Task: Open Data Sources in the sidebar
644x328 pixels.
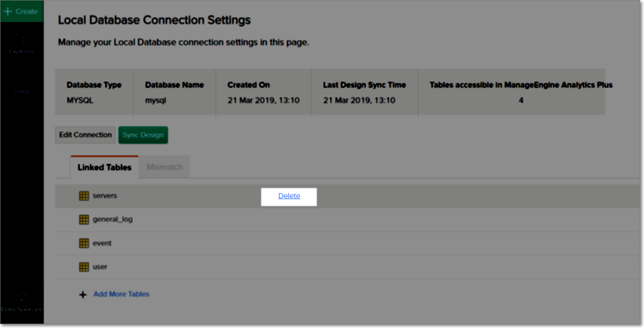Action: (21, 302)
